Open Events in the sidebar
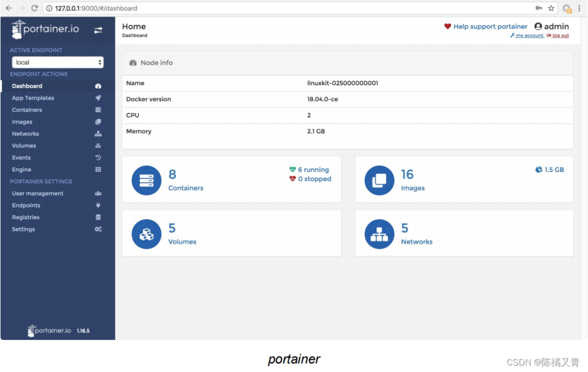Viewport: 588px width, 372px height. [21, 158]
